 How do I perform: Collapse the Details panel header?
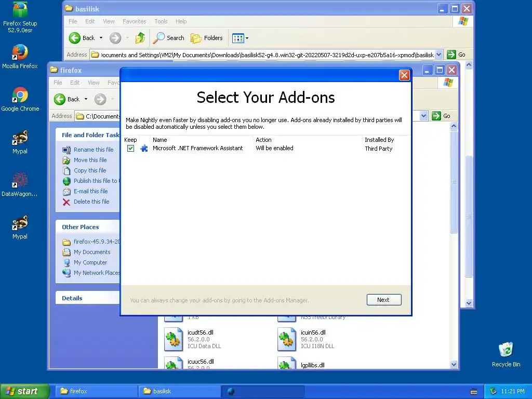pyautogui.click(x=87, y=298)
